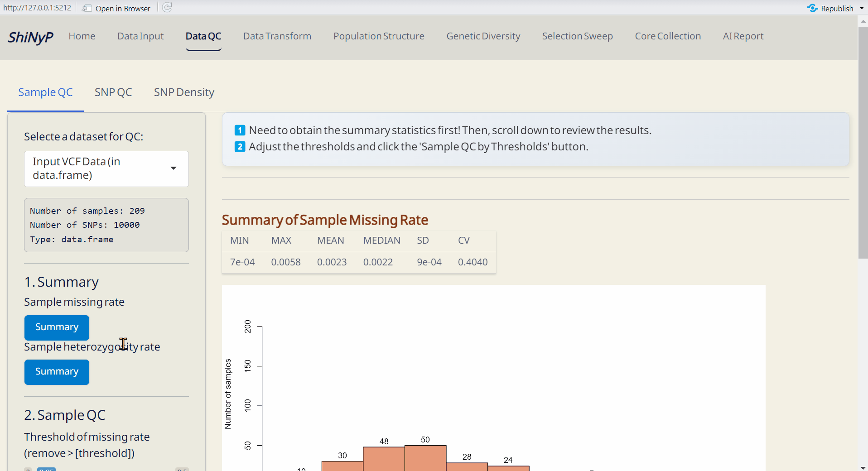Image resolution: width=868 pixels, height=471 pixels.
Task: Click Summary for sample heterozygosity rate
Action: (x=57, y=372)
